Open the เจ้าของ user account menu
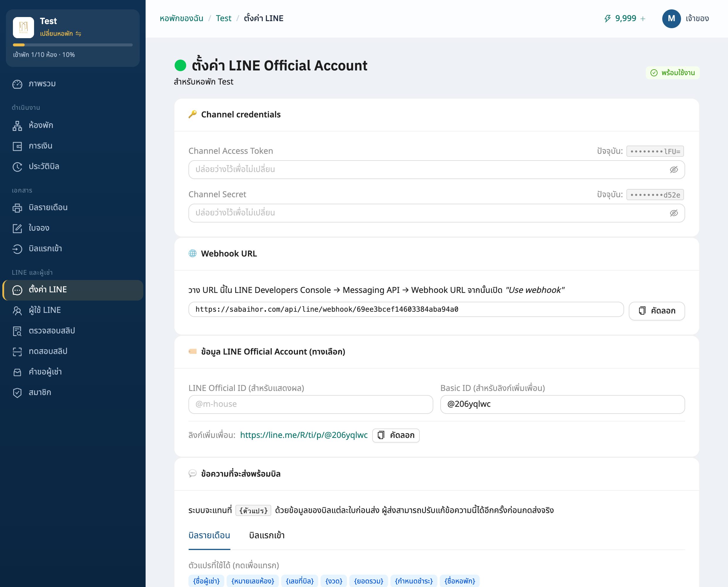This screenshot has width=728, height=587. [685, 18]
